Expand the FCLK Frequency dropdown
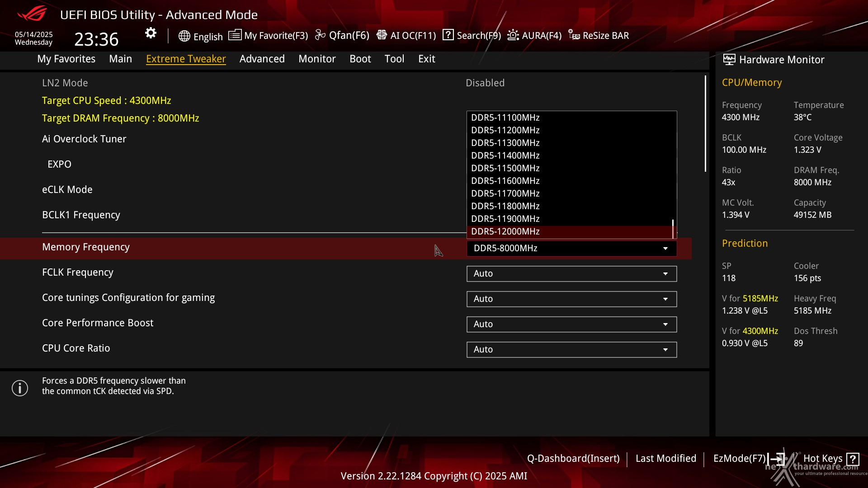 tap(571, 273)
